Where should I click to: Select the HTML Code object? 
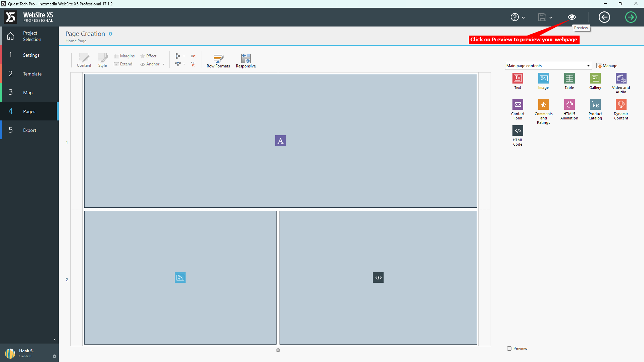point(517,136)
